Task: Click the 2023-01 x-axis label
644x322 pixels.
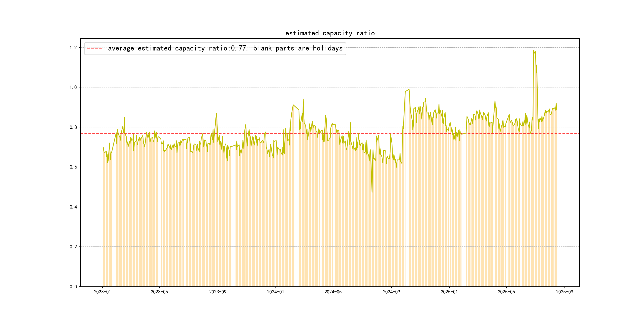Action: [x=102, y=292]
